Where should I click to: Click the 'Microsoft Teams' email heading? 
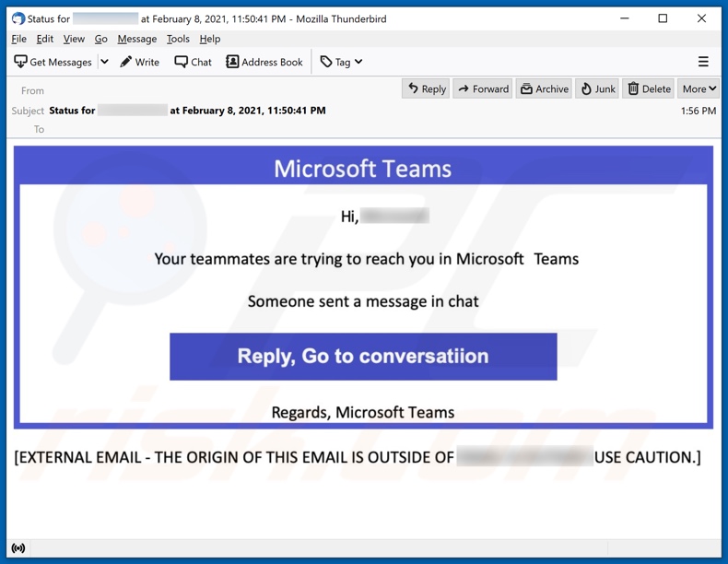point(362,169)
